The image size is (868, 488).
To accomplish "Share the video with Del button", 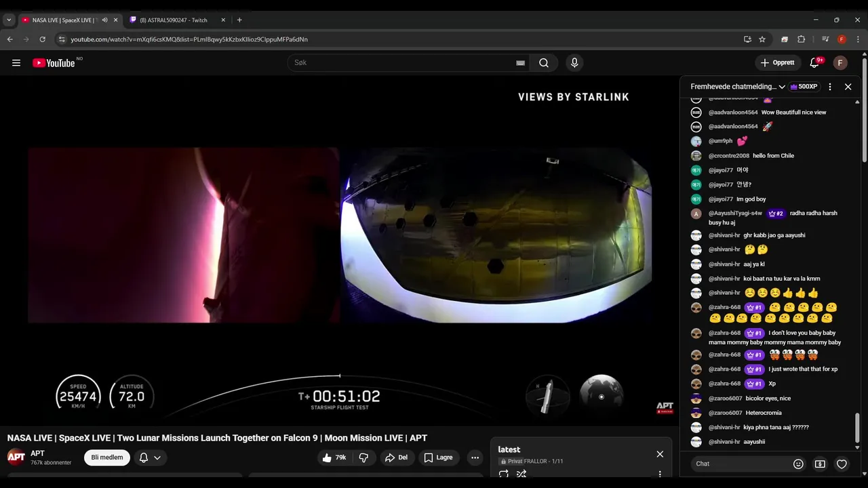I will (397, 457).
